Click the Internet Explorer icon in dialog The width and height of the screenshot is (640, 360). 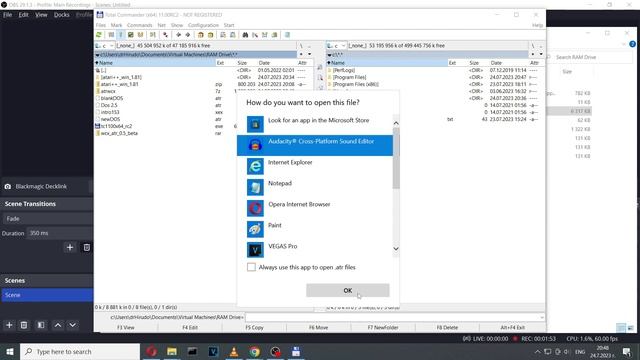point(255,167)
